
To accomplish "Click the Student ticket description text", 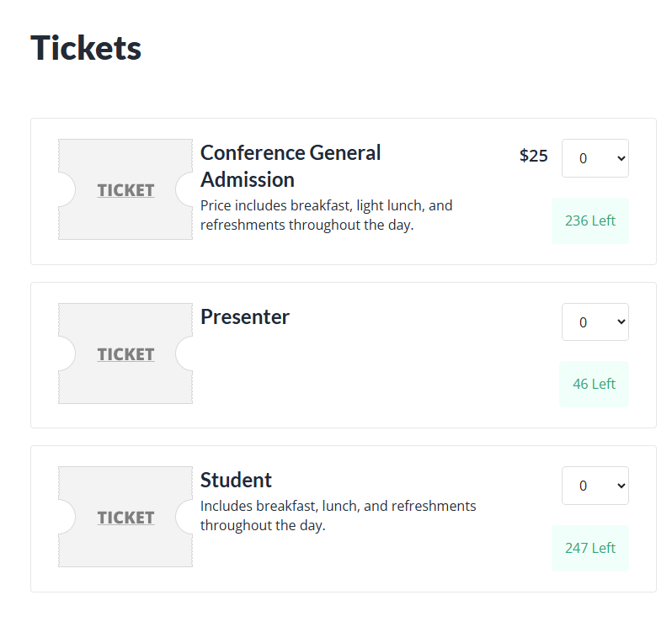I will (x=338, y=515).
